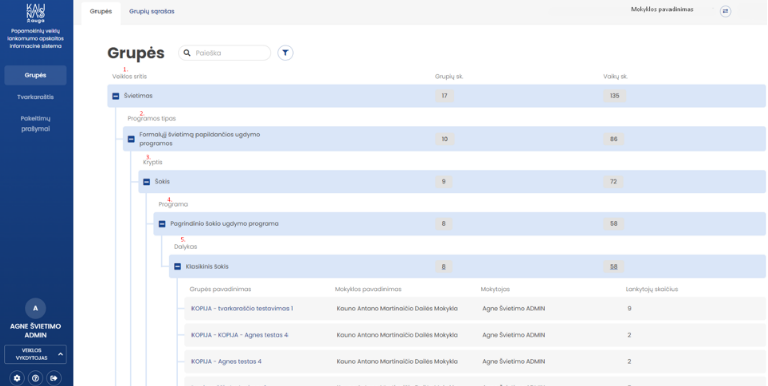Collapse Formalųjį švietimą papildančios ugdymo programos
The width and height of the screenshot is (768, 386).
[x=131, y=139]
